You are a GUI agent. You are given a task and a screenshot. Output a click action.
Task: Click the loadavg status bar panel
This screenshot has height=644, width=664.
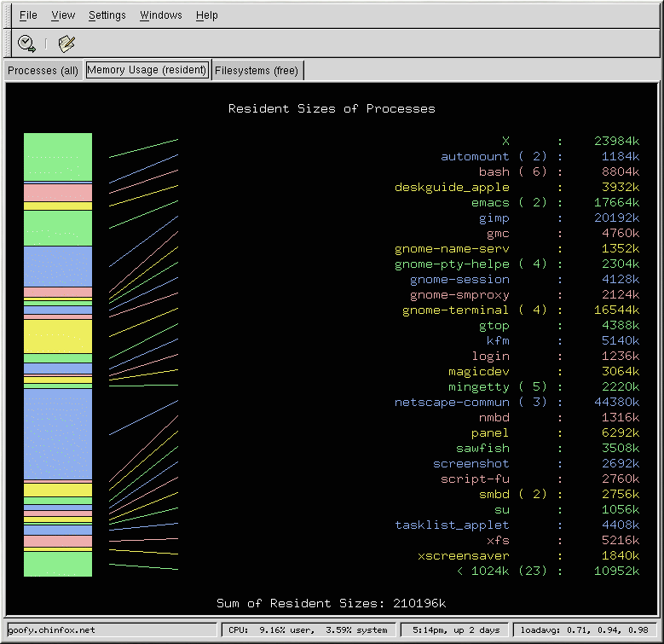click(x=585, y=630)
